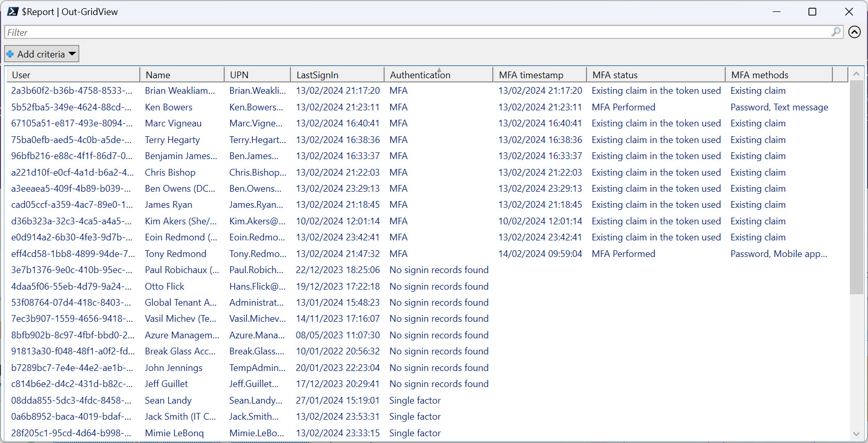The image size is (868, 443).
Task: Click the UPN column header
Action: 257,75
